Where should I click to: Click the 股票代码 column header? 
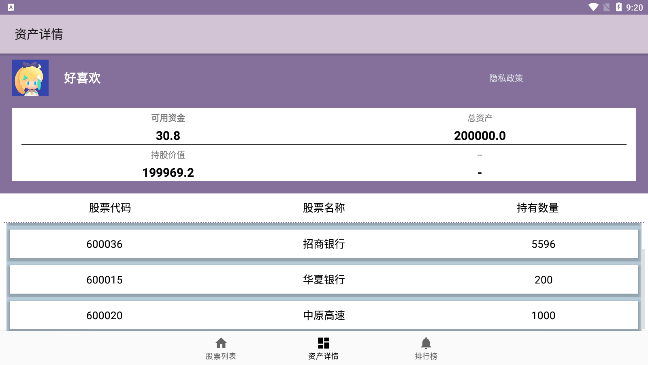coord(110,208)
